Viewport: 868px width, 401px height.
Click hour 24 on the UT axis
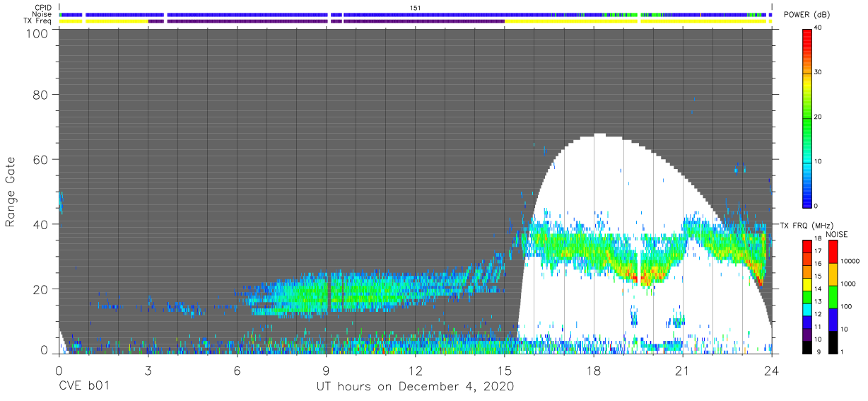(x=771, y=370)
